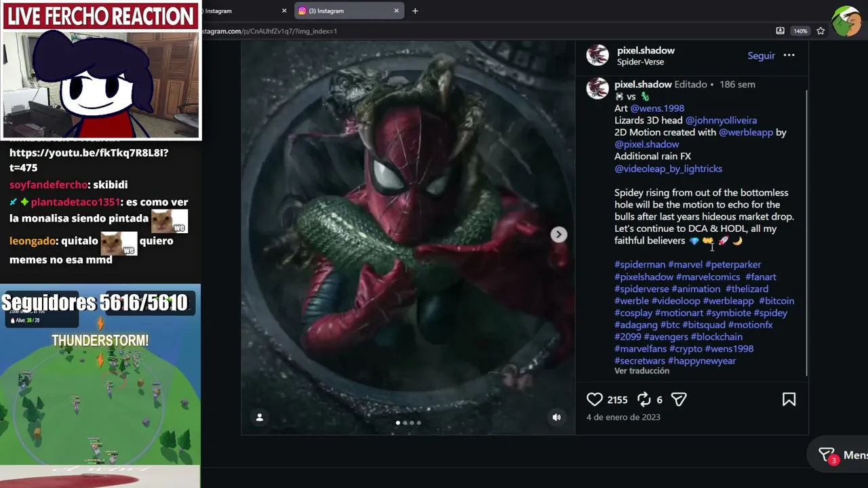
Task: Click the install app icon in address bar
Action: tap(780, 31)
